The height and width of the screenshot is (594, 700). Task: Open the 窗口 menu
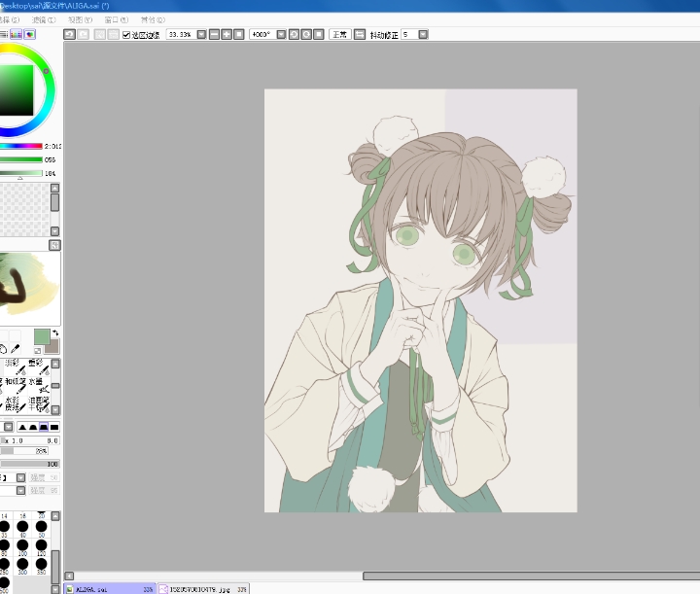110,18
